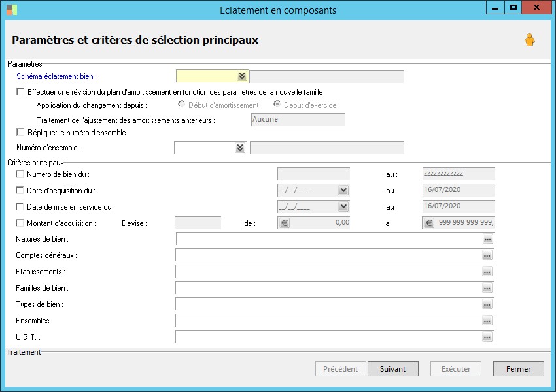Viewport: 556px width, 392px height.
Task: Open the Familles de bien ellipsis picker
Action: coord(487,289)
